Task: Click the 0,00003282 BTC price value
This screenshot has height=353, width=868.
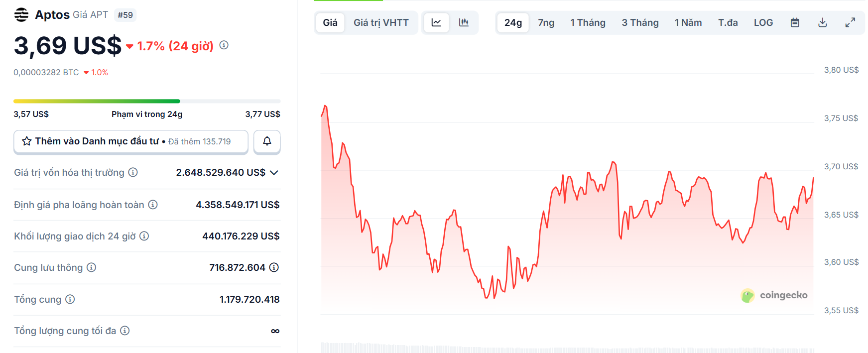Action: click(x=46, y=73)
